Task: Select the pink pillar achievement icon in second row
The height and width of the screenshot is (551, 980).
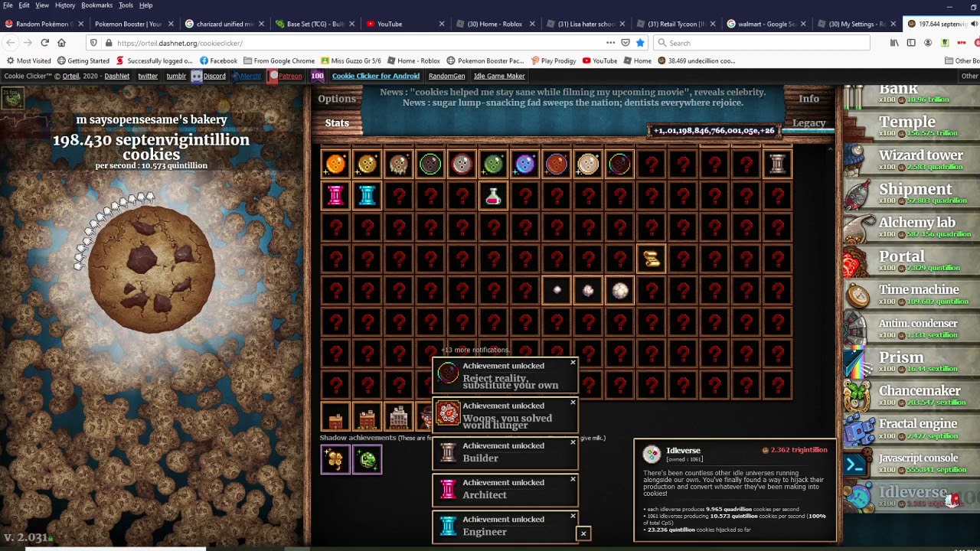Action: click(x=335, y=196)
